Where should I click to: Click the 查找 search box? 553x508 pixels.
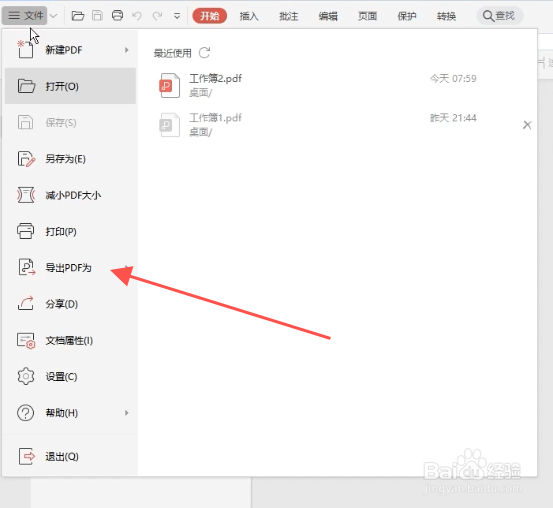tap(500, 16)
